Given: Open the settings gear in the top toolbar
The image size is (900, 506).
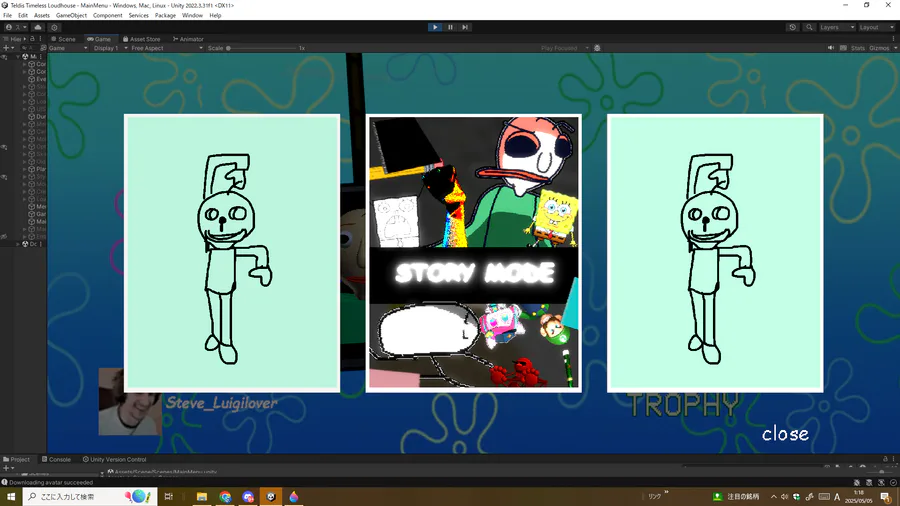Looking at the screenshot, I should [x=54, y=27].
